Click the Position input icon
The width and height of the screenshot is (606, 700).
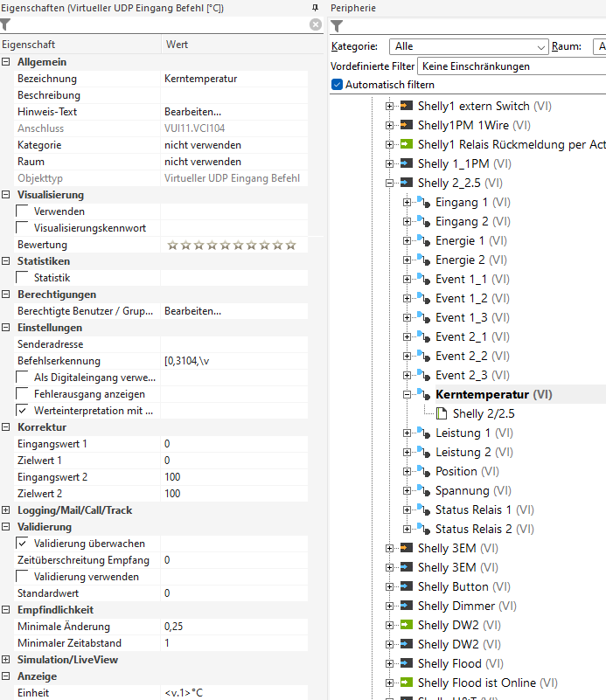[424, 470]
